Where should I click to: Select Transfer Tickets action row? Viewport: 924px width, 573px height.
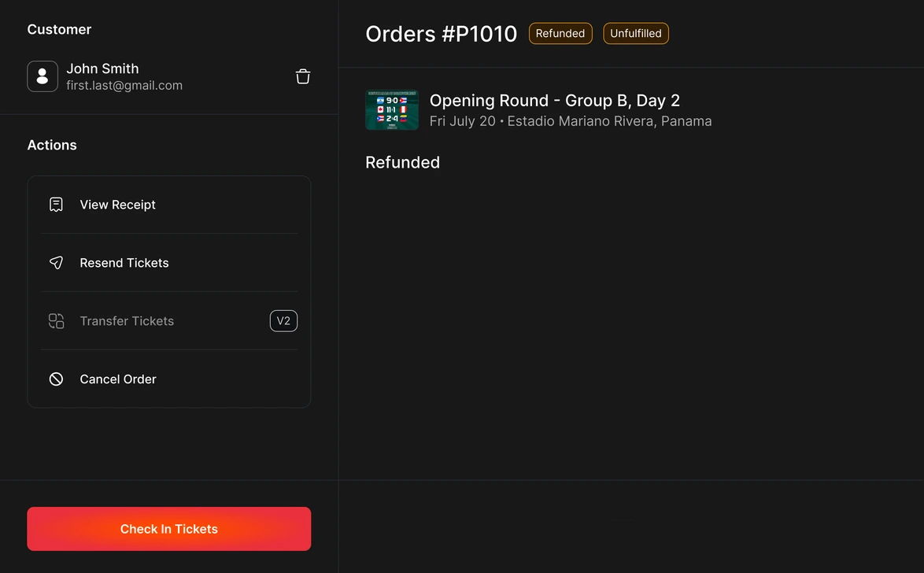pos(169,320)
